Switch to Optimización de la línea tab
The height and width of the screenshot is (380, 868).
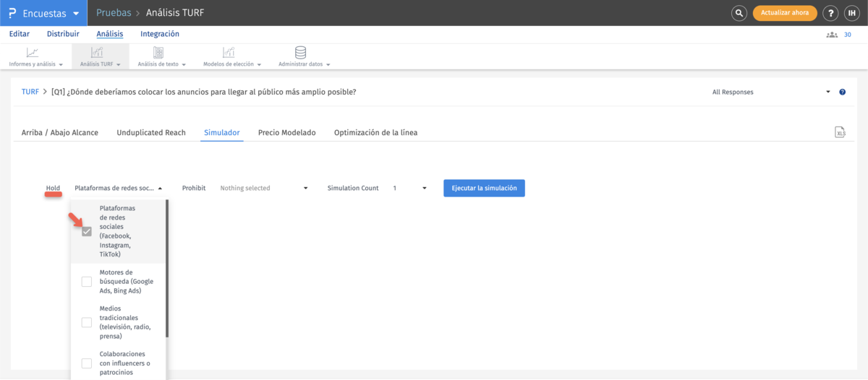(375, 133)
